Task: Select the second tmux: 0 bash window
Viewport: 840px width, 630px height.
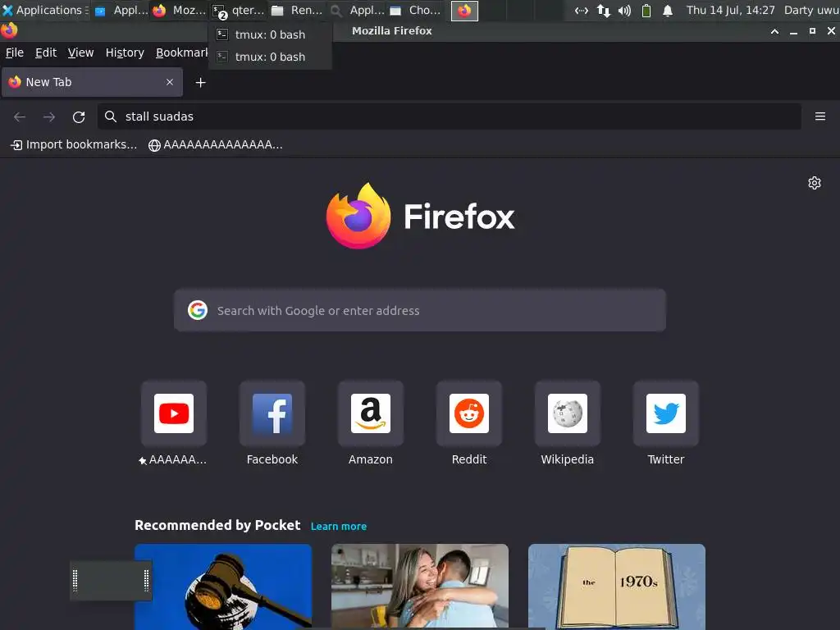Action: (270, 57)
